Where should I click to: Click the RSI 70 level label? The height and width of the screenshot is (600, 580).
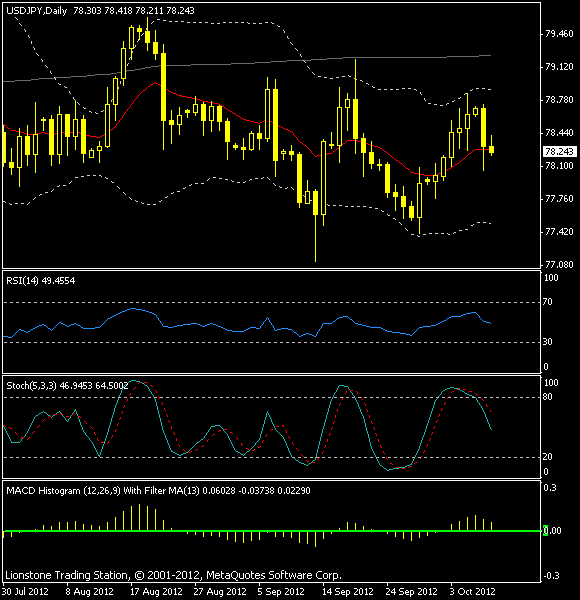[x=548, y=302]
